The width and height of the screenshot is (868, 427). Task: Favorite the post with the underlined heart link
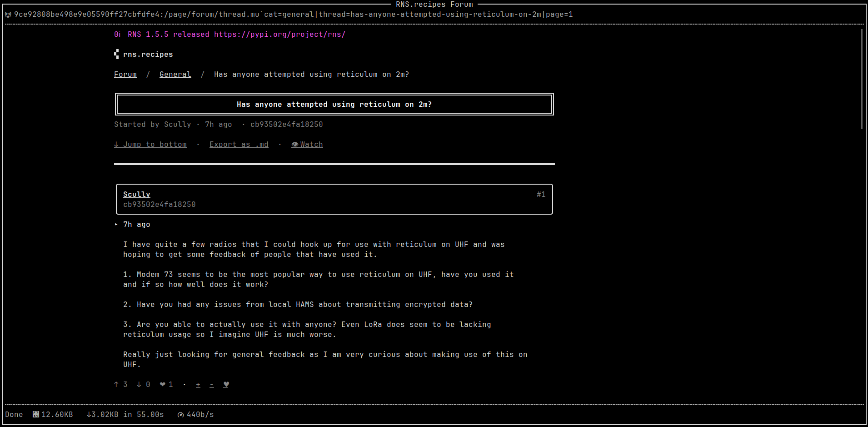(x=226, y=385)
